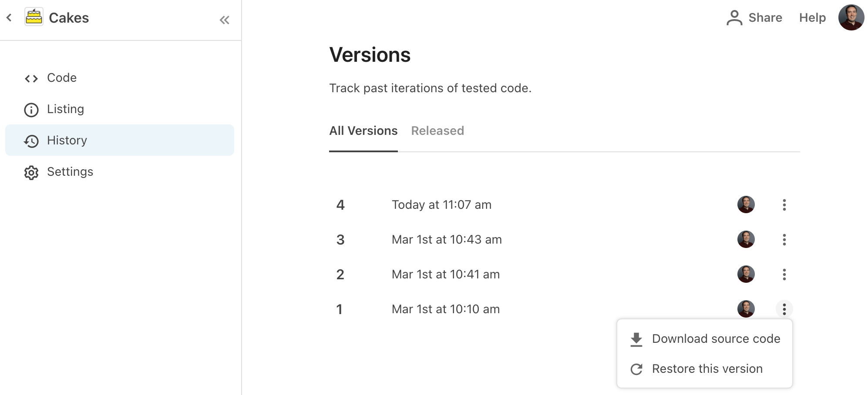Click the download icon next to source code
The height and width of the screenshot is (395, 868).
click(636, 338)
